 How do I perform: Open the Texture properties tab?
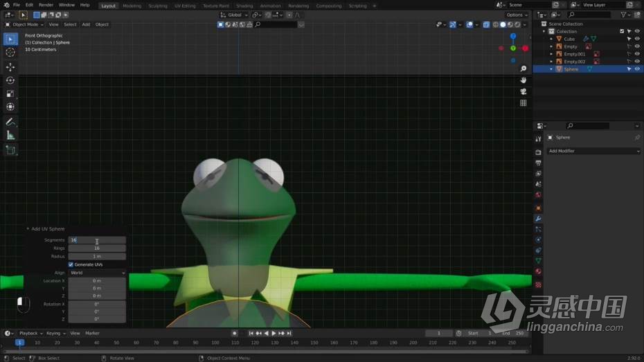click(538, 285)
